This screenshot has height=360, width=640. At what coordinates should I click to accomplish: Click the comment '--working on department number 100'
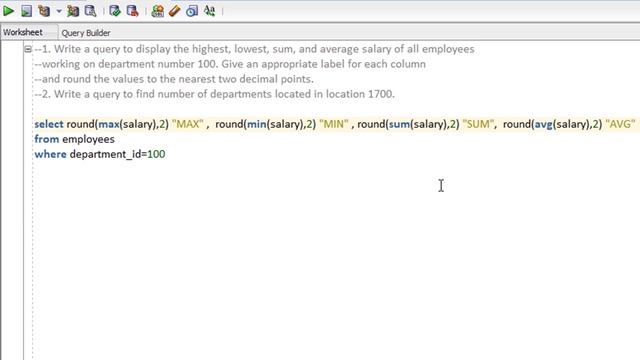click(x=230, y=64)
